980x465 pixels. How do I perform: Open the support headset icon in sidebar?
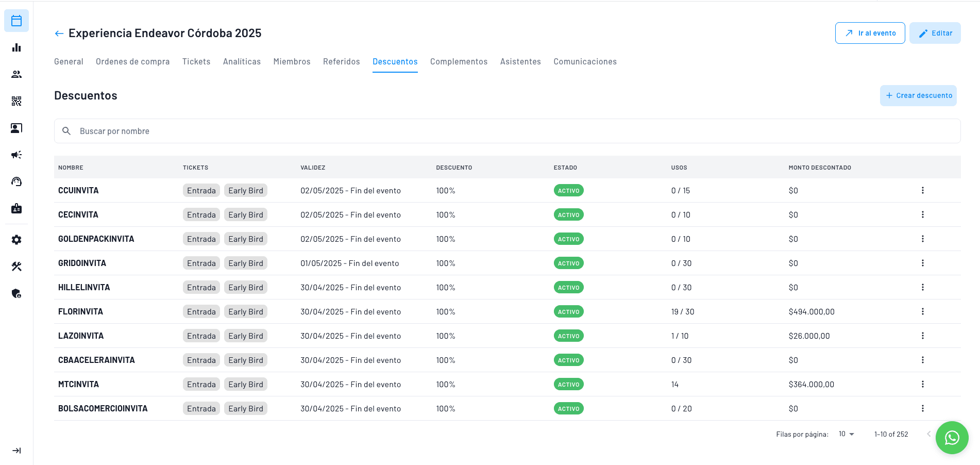coord(16,181)
